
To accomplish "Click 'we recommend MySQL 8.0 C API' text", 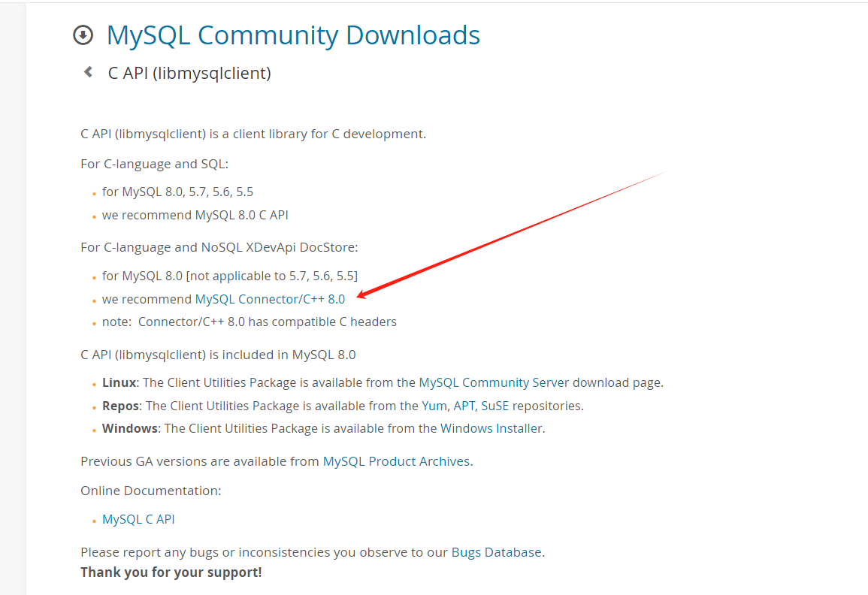I will coord(195,216).
